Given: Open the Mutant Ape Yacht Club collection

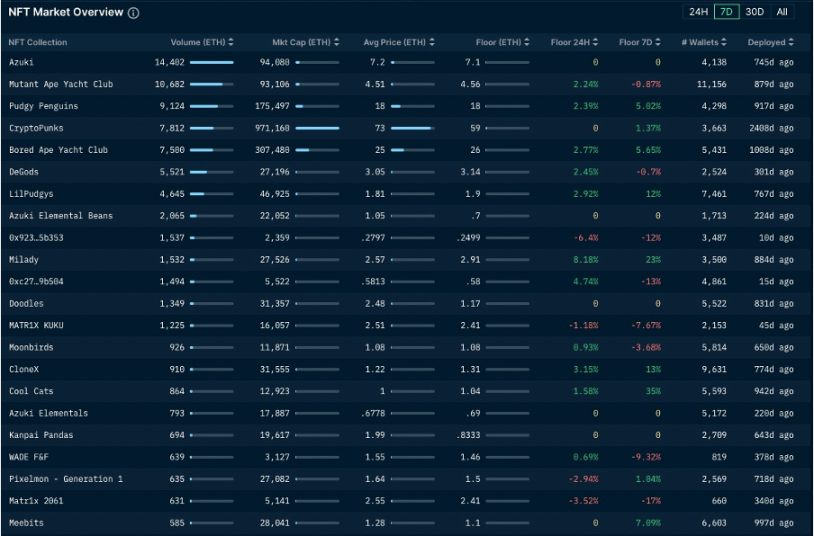Looking at the screenshot, I should pos(61,84).
